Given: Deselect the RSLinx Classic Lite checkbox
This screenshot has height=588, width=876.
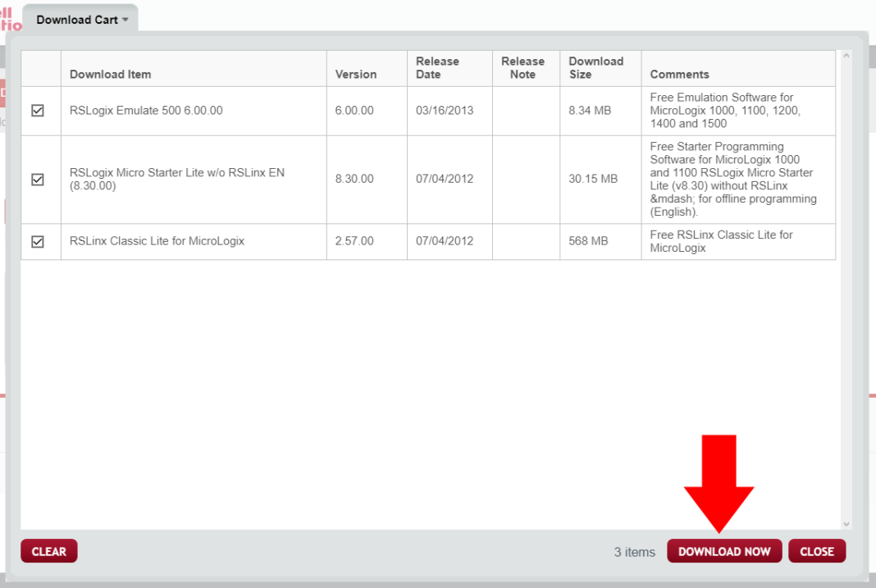Looking at the screenshot, I should [x=39, y=241].
